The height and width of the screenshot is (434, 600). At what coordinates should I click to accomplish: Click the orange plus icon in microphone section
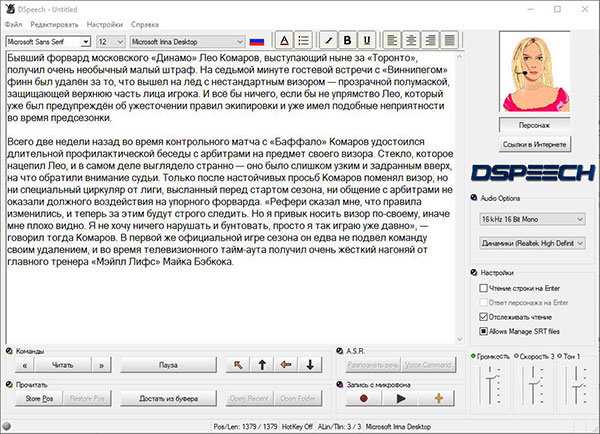[439, 399]
